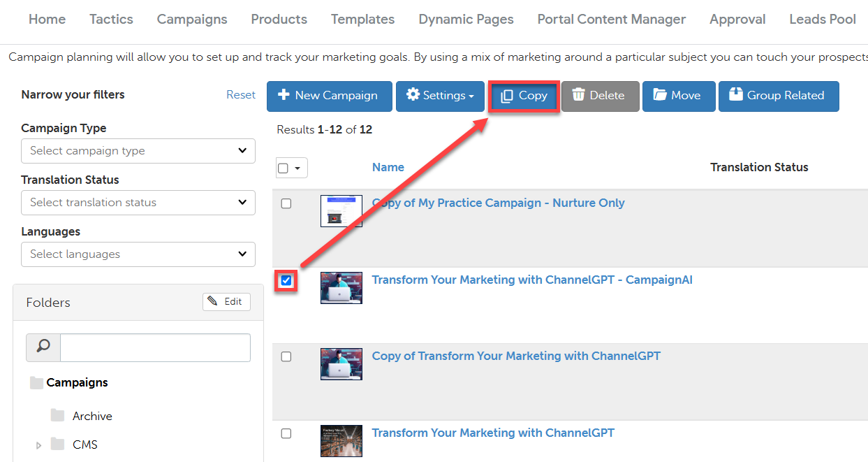Click thumbnail of ChannelGPT - CampaignAI campaign
Screen dimensions: 868x462
341,288
